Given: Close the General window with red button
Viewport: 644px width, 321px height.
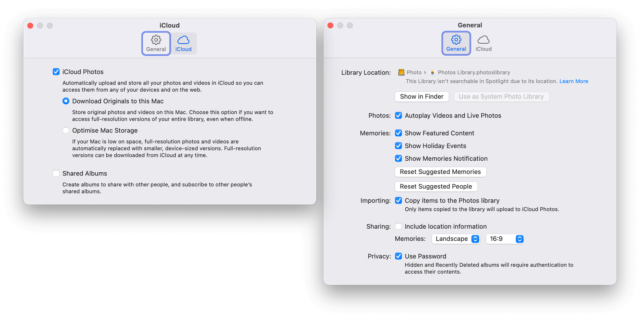Looking at the screenshot, I should click(x=331, y=25).
